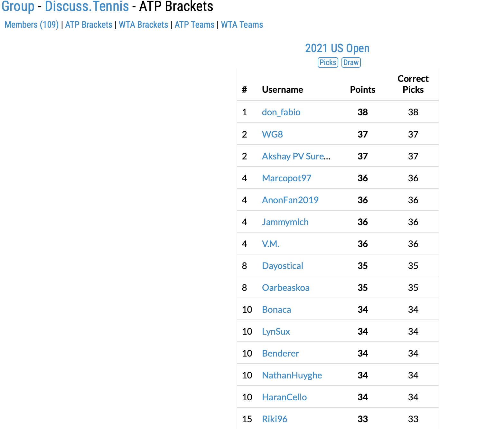
Task: Select user Jammymich
Action: [x=285, y=222]
